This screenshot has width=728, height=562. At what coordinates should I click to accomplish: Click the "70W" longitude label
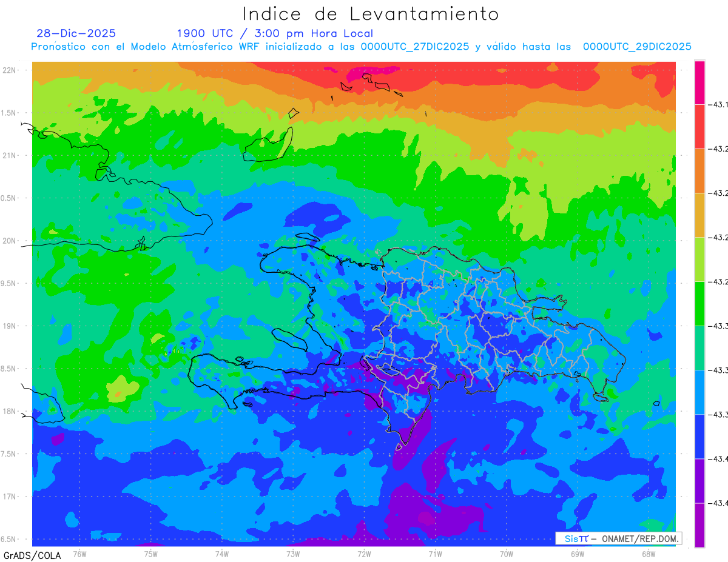[507, 554]
